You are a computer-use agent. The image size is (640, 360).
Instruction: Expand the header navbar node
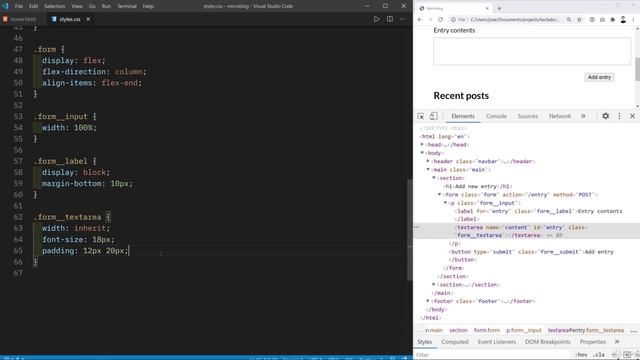click(x=428, y=161)
